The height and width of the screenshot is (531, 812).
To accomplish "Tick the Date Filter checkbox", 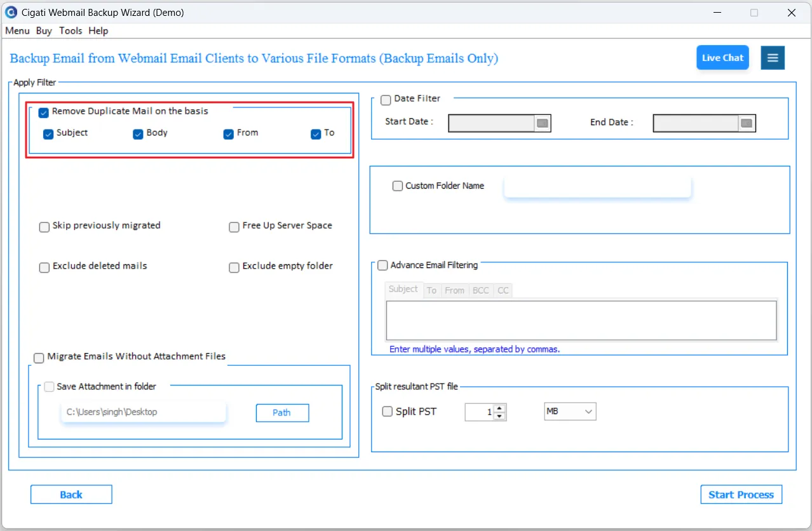I will click(x=386, y=100).
